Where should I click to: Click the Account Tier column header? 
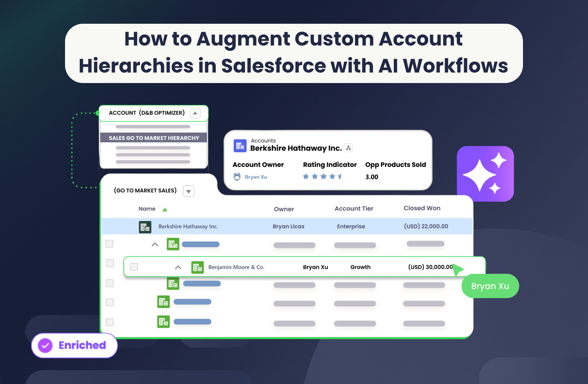(x=354, y=209)
